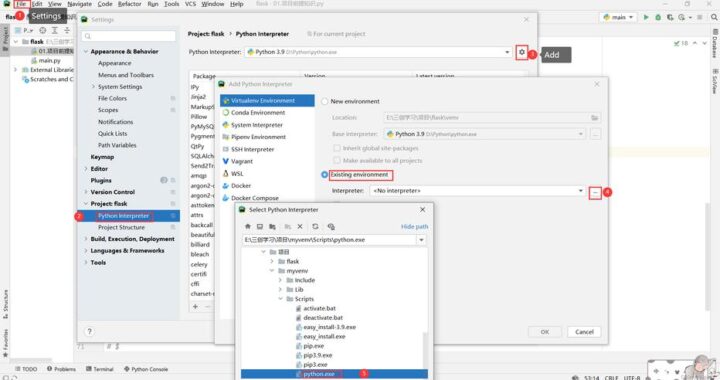This screenshot has height=380, width=720.
Task: Open the No interpreter dropdown
Action: pos(581,190)
